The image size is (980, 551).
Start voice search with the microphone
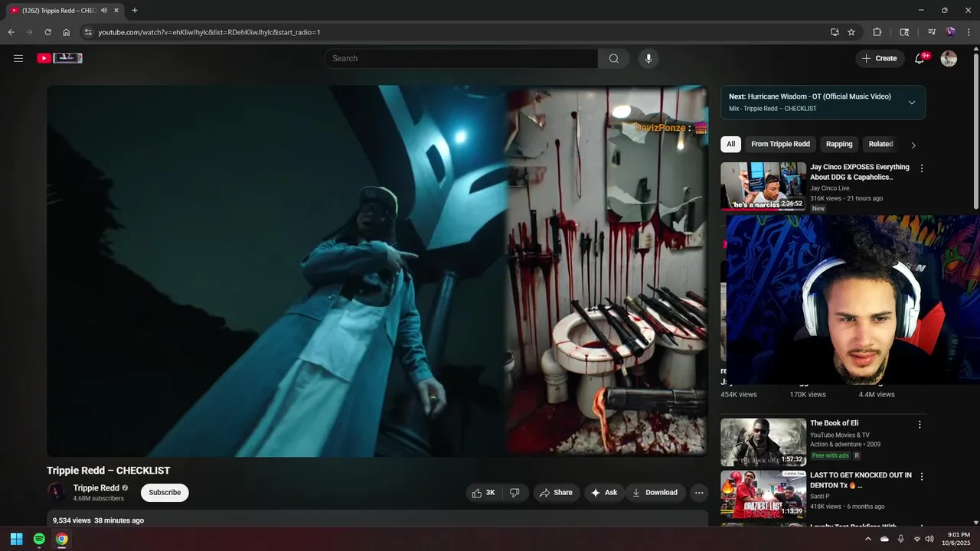[648, 58]
